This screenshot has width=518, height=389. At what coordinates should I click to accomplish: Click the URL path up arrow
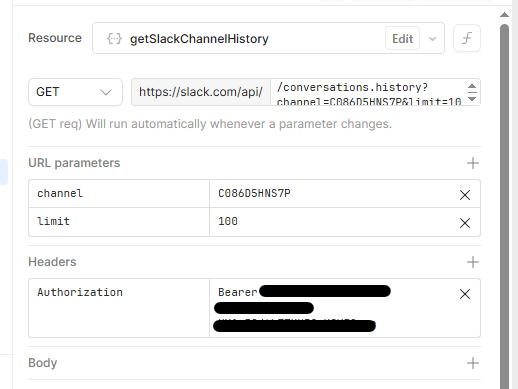(x=472, y=86)
